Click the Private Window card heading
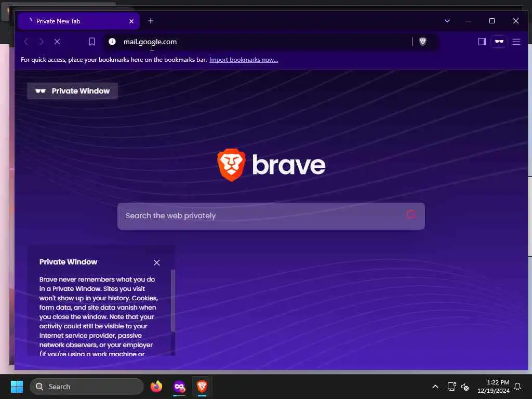Image resolution: width=532 pixels, height=399 pixels. (x=68, y=262)
